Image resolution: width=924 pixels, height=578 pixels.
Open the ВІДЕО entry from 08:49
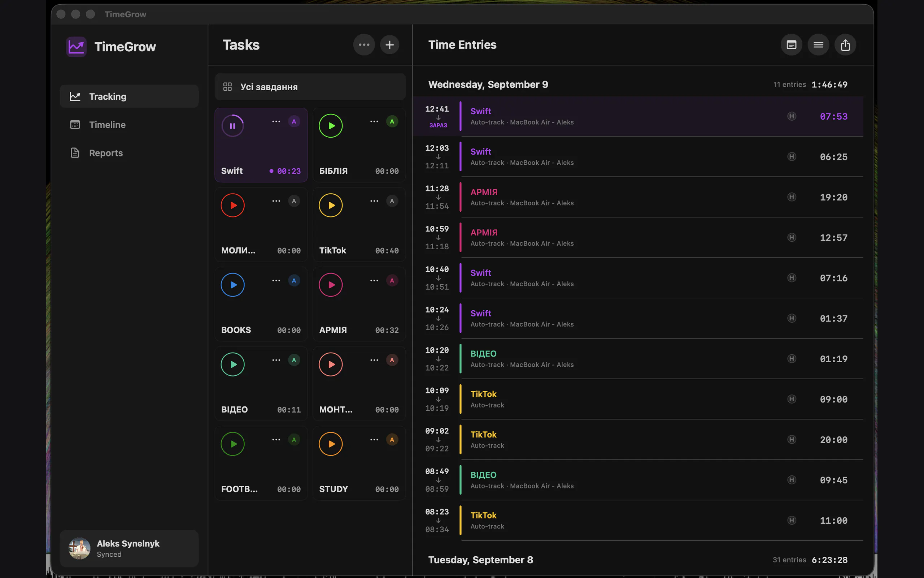tap(638, 480)
